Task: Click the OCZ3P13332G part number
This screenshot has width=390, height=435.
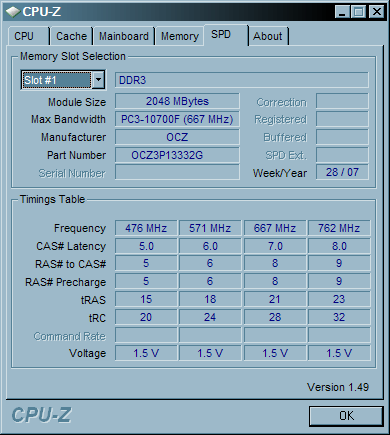Action: [177, 155]
